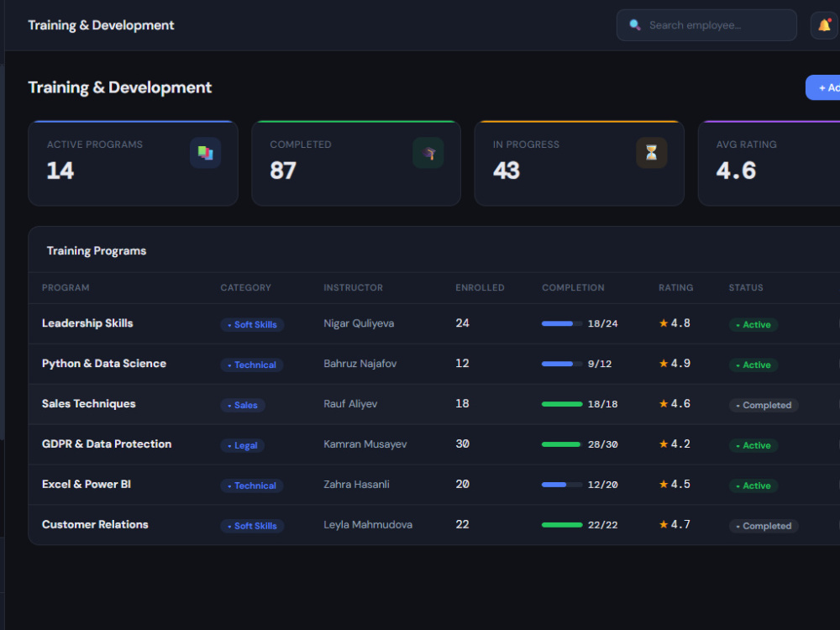Click the Completion column header
Viewport: 840px width, 630px height.
573,287
